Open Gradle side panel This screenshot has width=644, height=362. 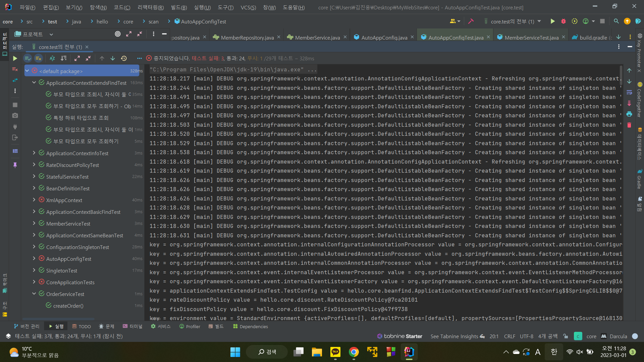click(639, 179)
